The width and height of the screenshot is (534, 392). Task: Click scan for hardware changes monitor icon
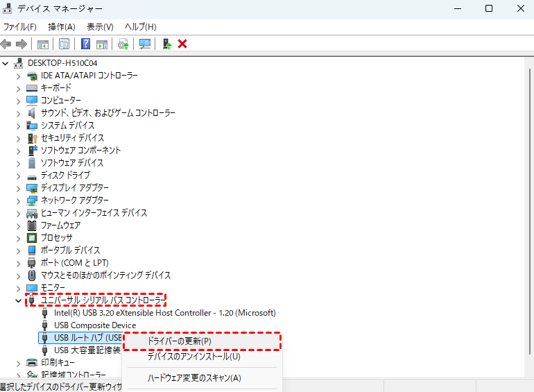[145, 44]
